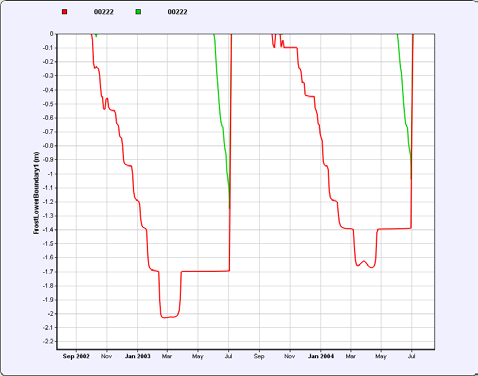Click the May label after Jan 2004

381,356
